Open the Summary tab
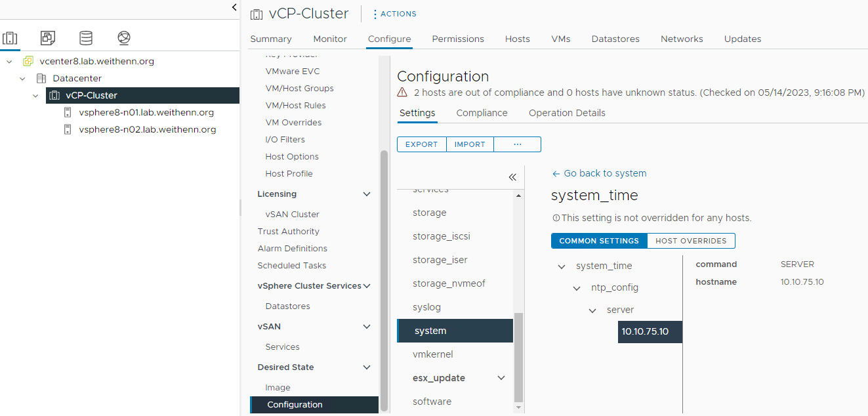Image resolution: width=868 pixels, height=416 pixels. (271, 39)
